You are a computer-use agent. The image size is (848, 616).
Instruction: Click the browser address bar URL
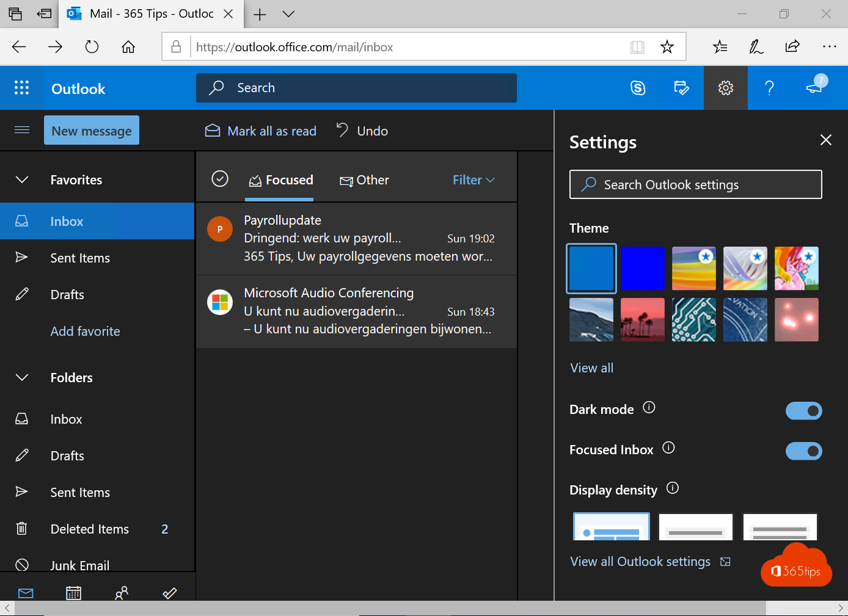point(294,47)
